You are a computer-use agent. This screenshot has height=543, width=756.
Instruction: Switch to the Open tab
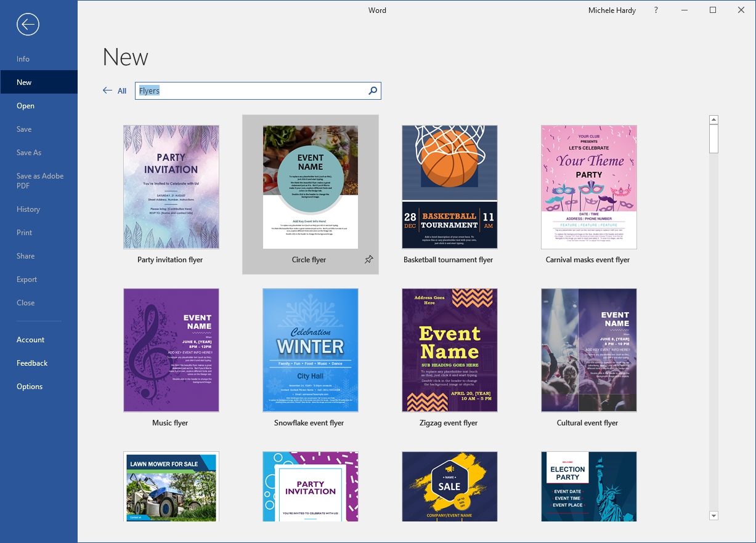coord(25,105)
